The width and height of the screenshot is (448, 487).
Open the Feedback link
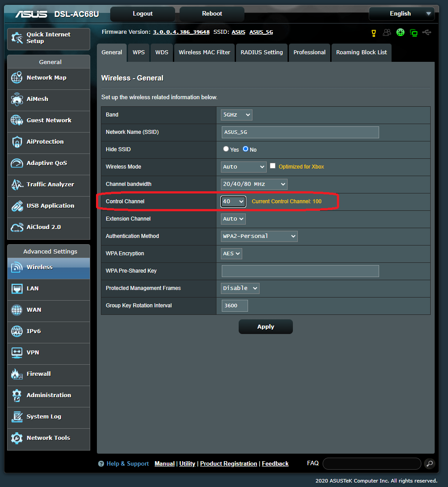pos(275,464)
